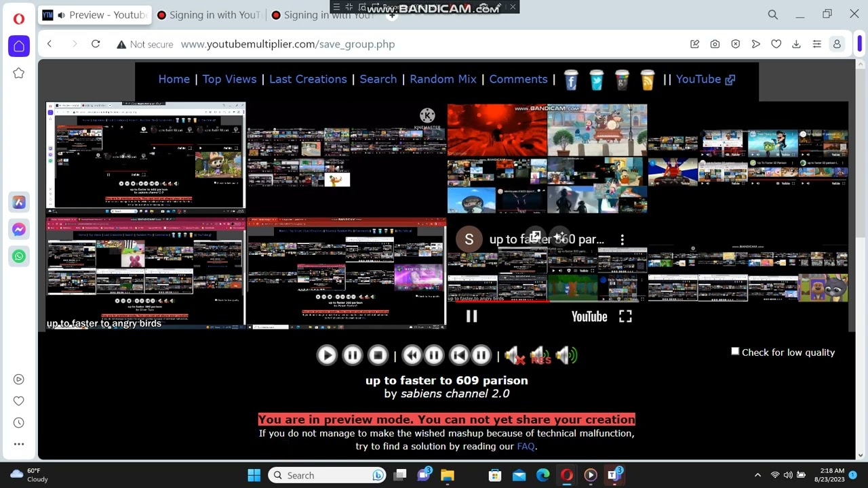Viewport: 868px width, 488px height.
Task: Open the Top Views link
Action: [229, 79]
